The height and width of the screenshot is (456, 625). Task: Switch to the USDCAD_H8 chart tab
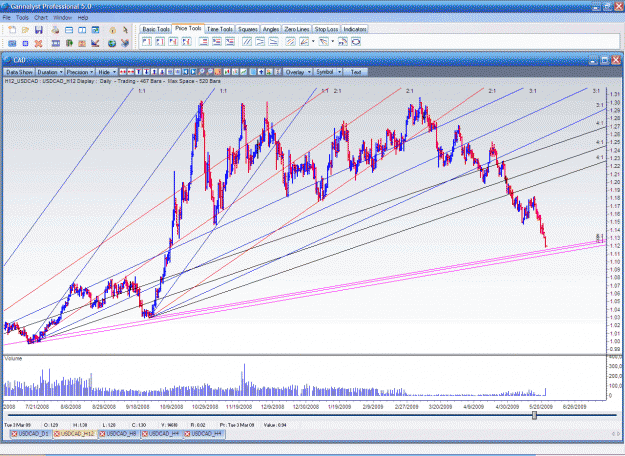pos(119,434)
